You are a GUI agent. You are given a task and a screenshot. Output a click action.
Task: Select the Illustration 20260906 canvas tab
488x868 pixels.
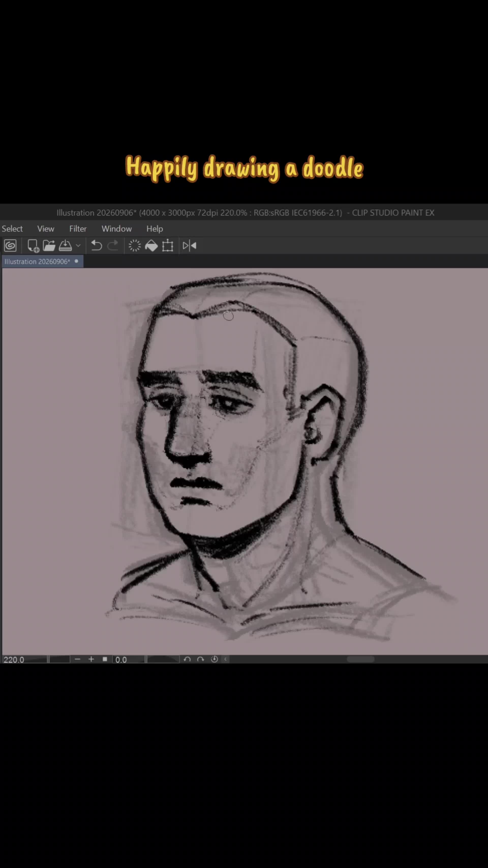(x=43, y=262)
